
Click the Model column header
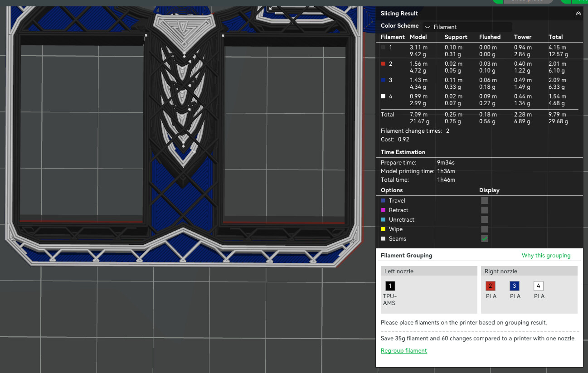418,37
